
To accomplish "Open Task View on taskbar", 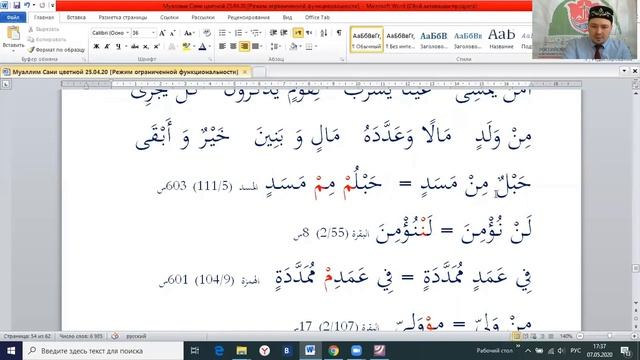I will point(195,351).
